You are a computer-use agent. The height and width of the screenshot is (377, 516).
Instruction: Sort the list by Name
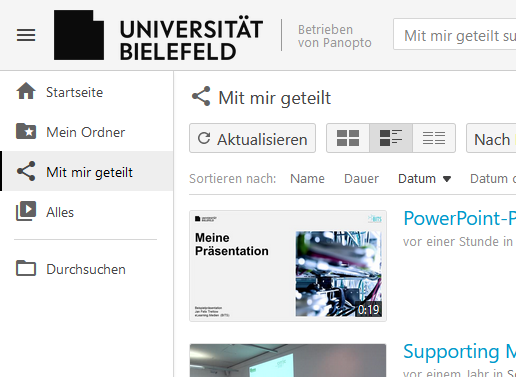pyautogui.click(x=307, y=179)
